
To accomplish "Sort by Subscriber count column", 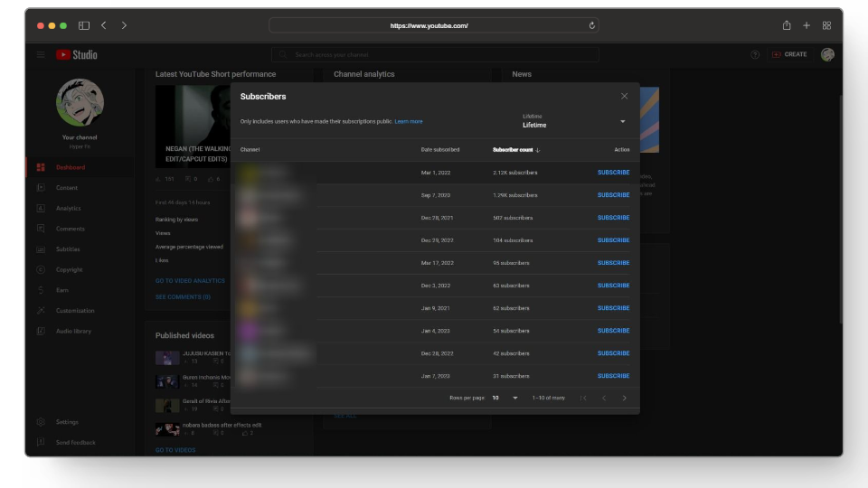I will coord(516,150).
